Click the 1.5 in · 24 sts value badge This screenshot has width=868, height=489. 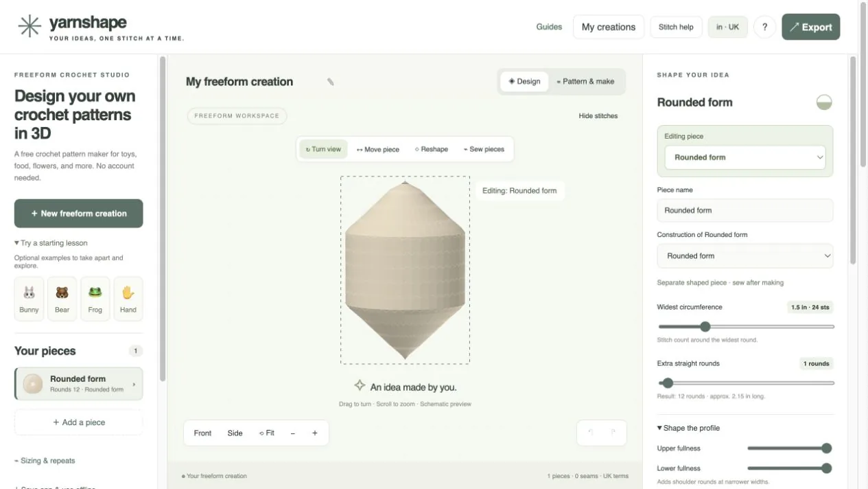click(810, 308)
